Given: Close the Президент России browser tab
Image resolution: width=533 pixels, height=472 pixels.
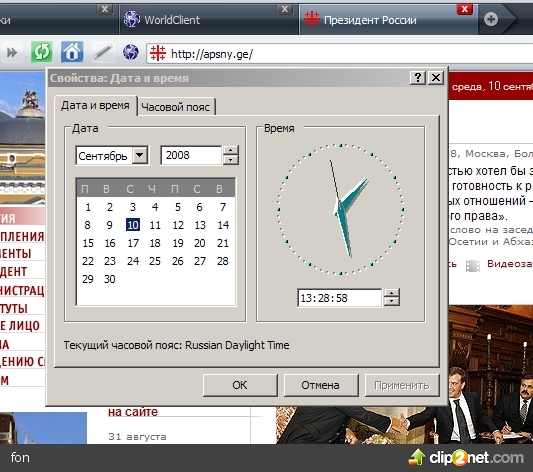Looking at the screenshot, I should click(464, 9).
